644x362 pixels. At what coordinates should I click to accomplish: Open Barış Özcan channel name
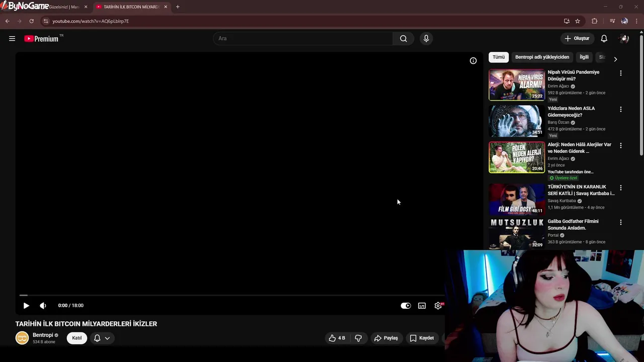click(x=558, y=123)
